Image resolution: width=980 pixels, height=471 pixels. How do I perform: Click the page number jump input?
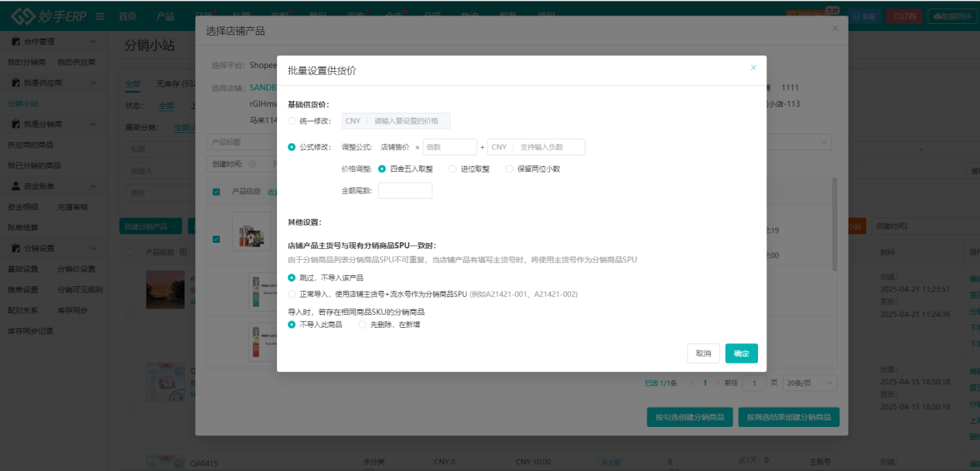coord(754,383)
